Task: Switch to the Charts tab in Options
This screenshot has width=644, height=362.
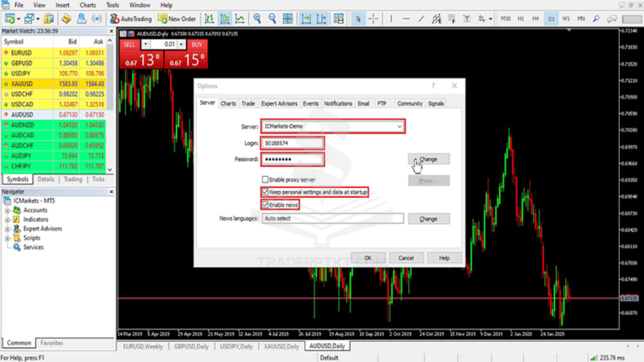Action: point(228,103)
